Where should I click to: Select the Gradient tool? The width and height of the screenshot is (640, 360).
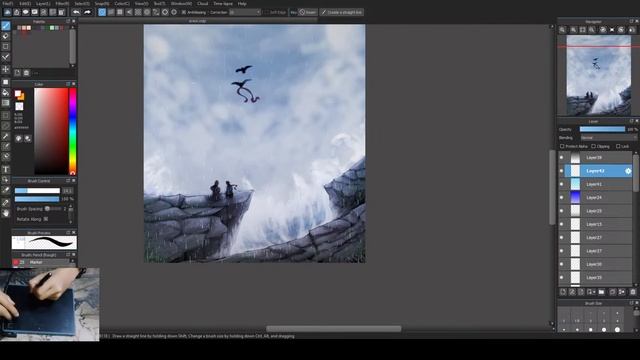[x=6, y=103]
